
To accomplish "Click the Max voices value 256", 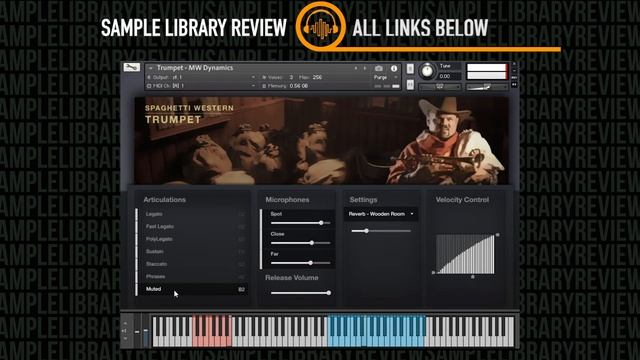I will [x=317, y=77].
